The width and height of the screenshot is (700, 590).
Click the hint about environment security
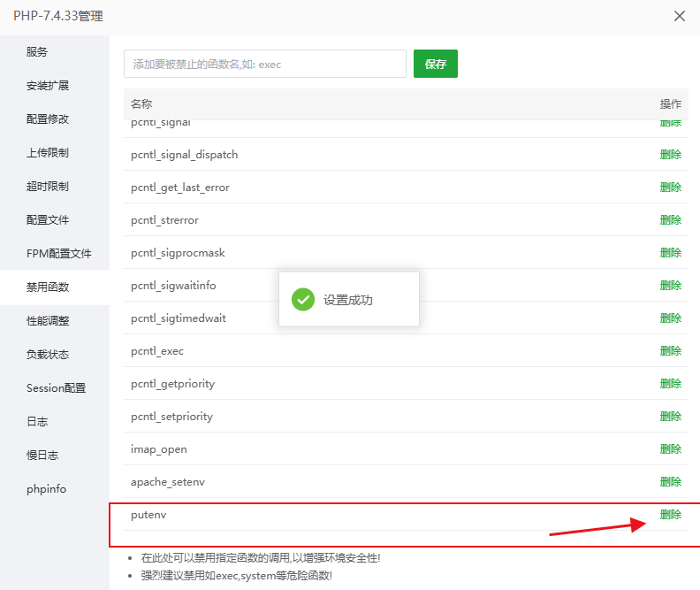click(261, 558)
